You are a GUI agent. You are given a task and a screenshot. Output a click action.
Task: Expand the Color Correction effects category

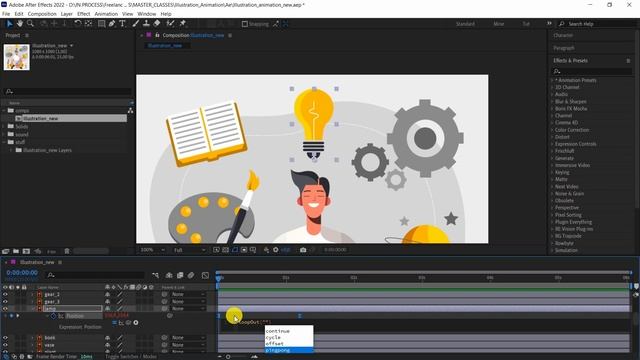tap(552, 130)
